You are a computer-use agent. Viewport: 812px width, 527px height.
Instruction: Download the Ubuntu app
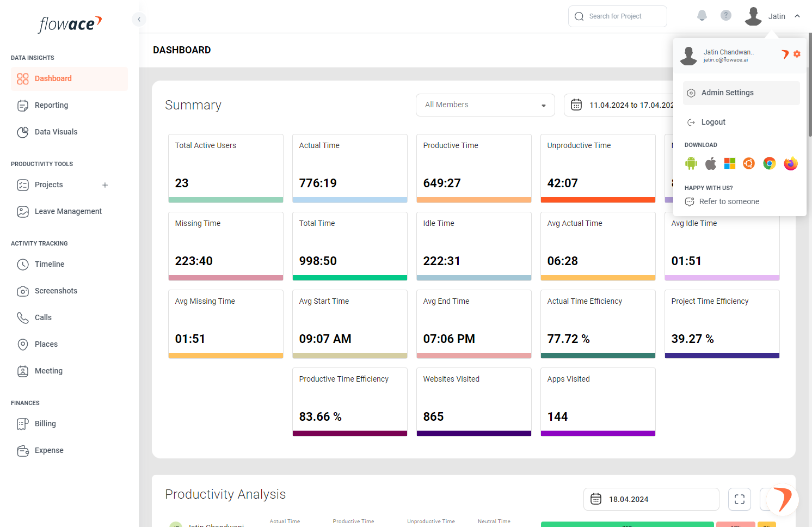(x=749, y=163)
